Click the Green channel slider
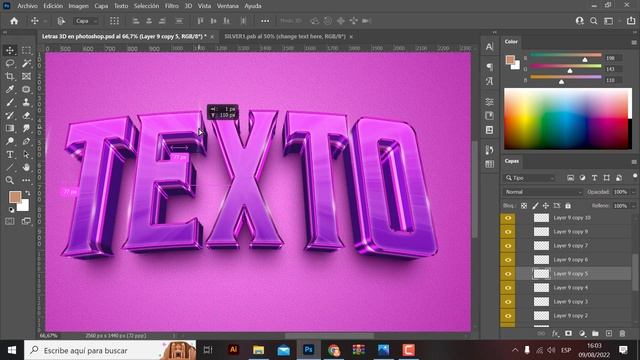 click(x=566, y=67)
